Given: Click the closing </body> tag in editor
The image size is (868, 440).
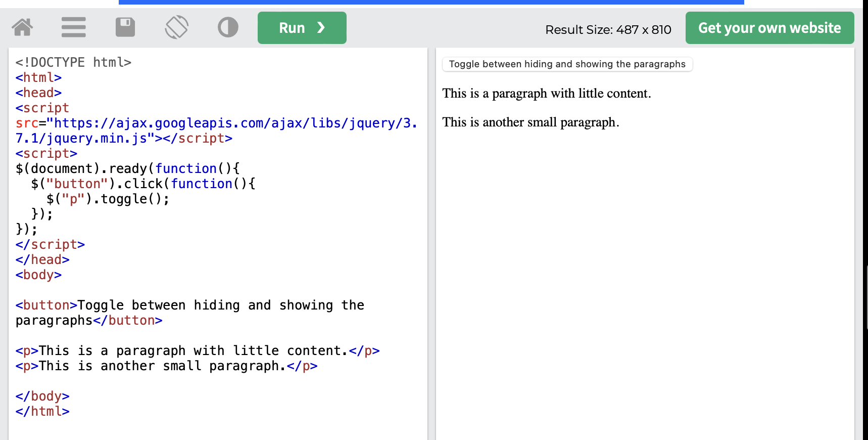Looking at the screenshot, I should 42,396.
